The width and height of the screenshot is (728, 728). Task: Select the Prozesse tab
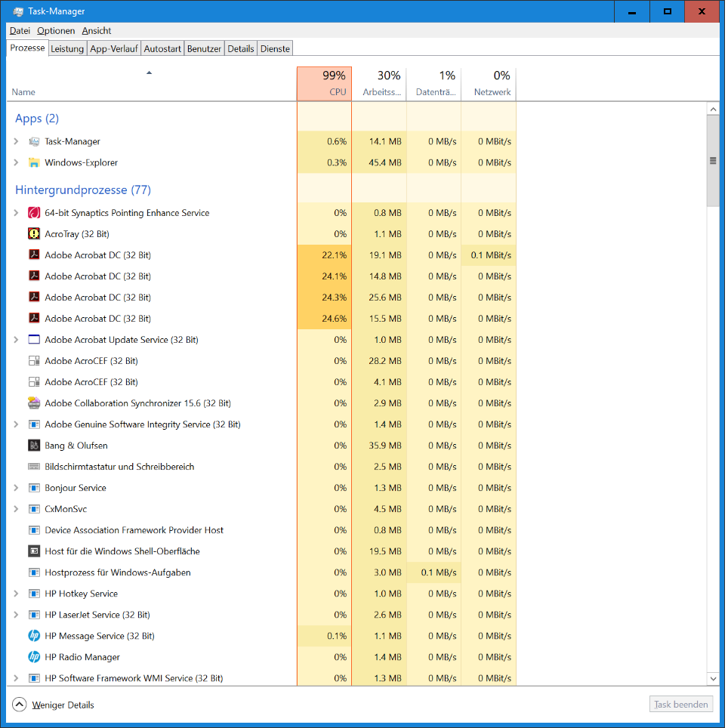coord(27,48)
